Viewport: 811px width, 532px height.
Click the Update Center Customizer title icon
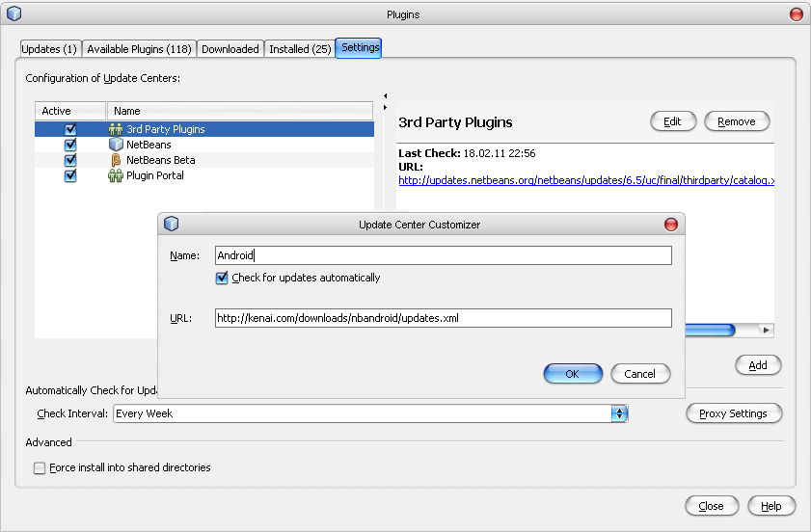(x=172, y=225)
